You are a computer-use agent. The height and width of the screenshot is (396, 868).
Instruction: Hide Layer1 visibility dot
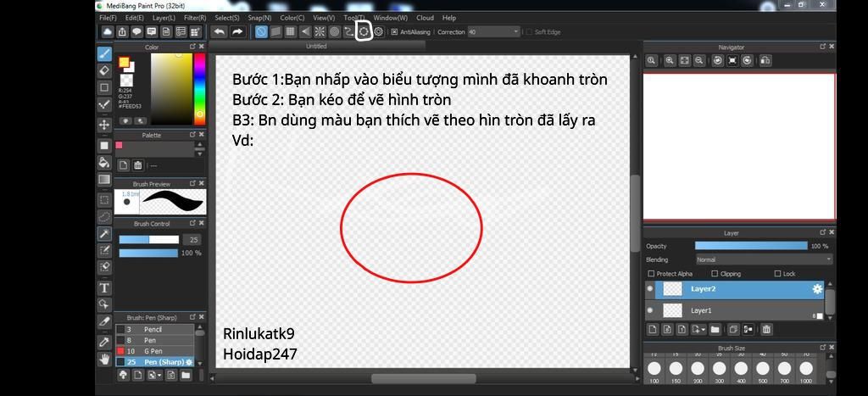650,310
